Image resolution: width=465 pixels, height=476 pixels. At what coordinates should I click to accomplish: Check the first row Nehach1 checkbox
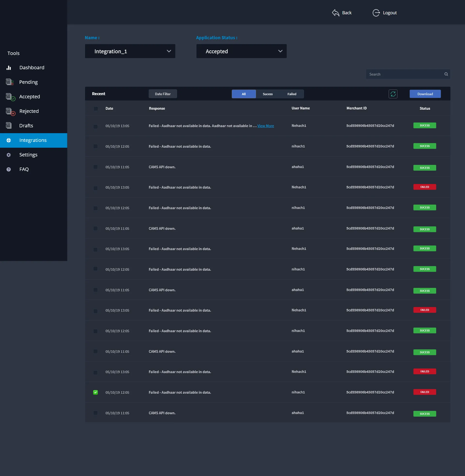95,126
